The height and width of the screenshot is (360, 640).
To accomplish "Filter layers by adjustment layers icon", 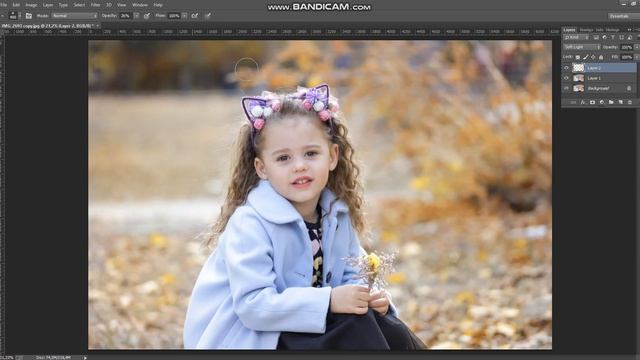I will pos(604,37).
